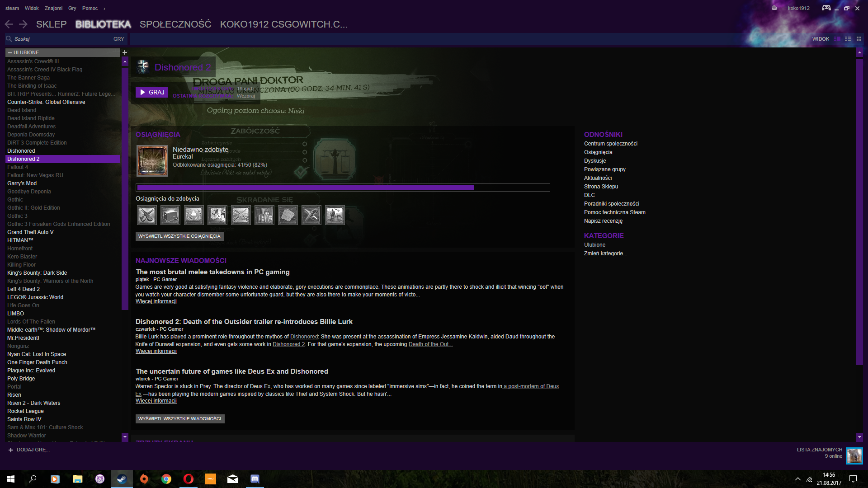Image resolution: width=868 pixels, height=488 pixels.
Task: Click plus icon beside DODAJ GRĘ
Action: [11, 450]
